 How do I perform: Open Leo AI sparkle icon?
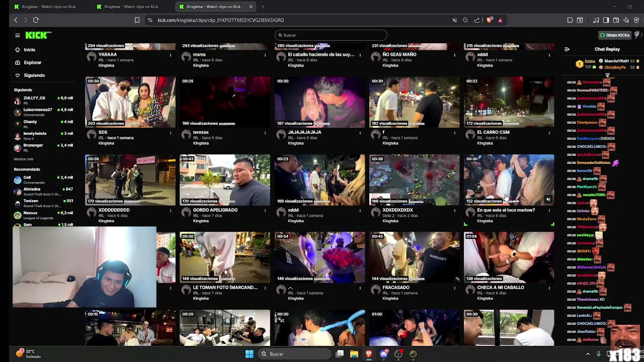(626, 20)
